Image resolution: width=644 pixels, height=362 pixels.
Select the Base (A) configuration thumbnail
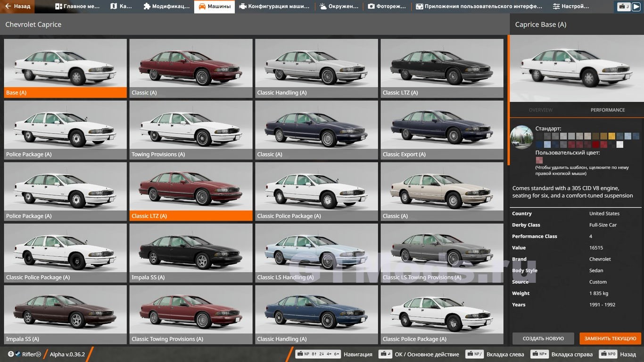click(65, 68)
